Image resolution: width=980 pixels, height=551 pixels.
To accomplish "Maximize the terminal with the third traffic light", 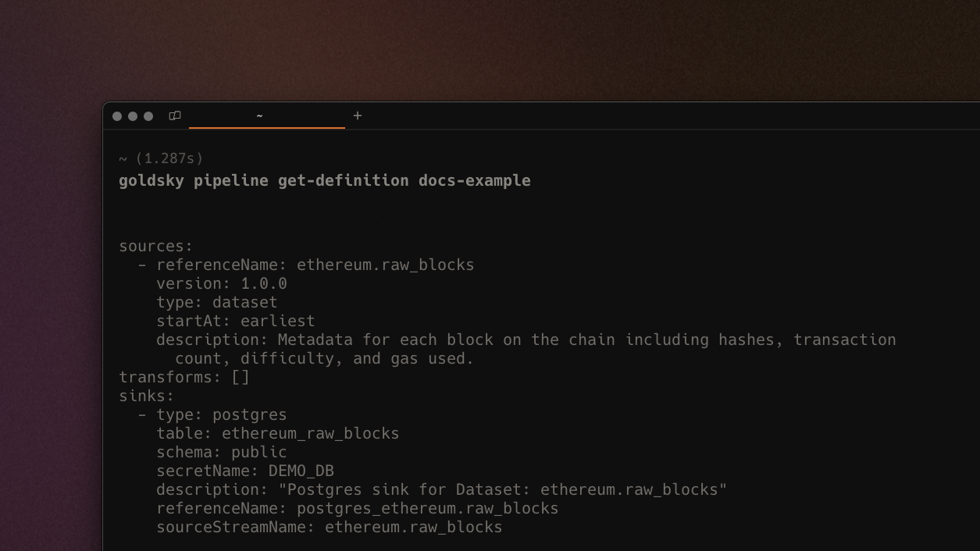I will coord(148,116).
